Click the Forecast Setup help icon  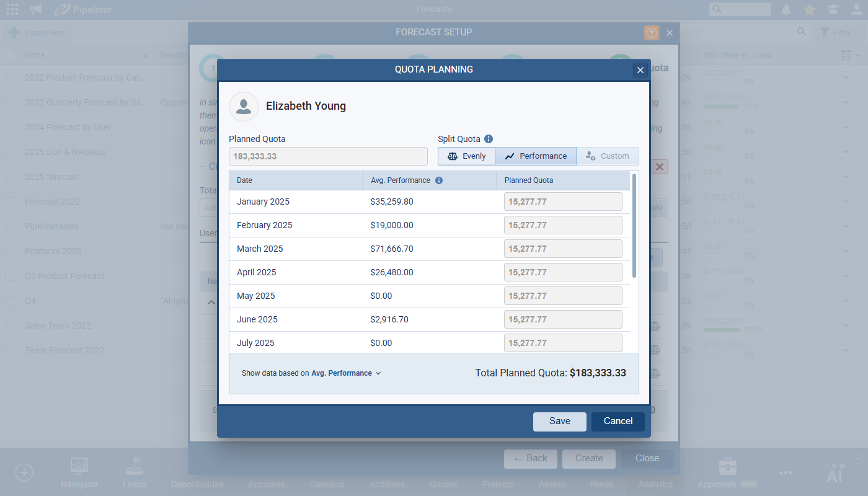tap(651, 33)
